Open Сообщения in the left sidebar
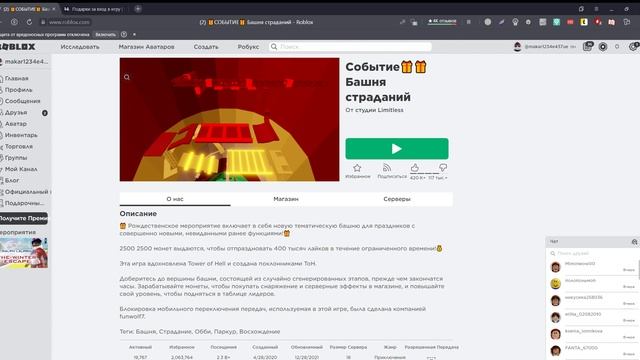The width and height of the screenshot is (640, 360). (x=22, y=101)
